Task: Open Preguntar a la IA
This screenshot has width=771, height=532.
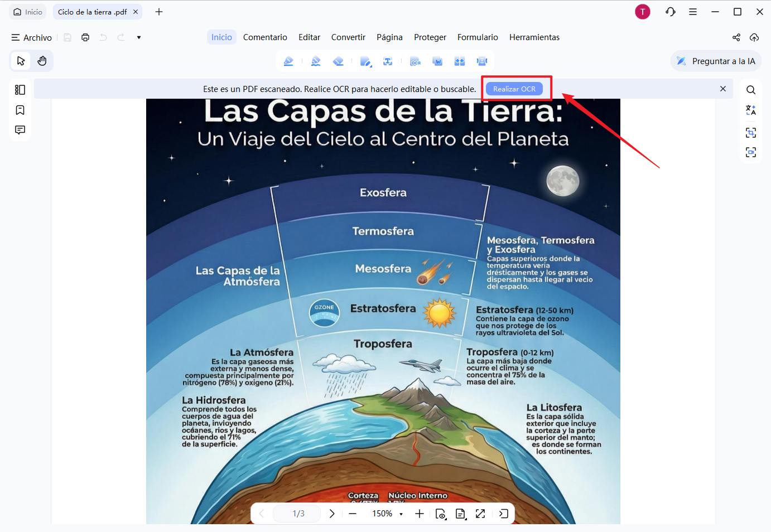Action: pos(716,61)
